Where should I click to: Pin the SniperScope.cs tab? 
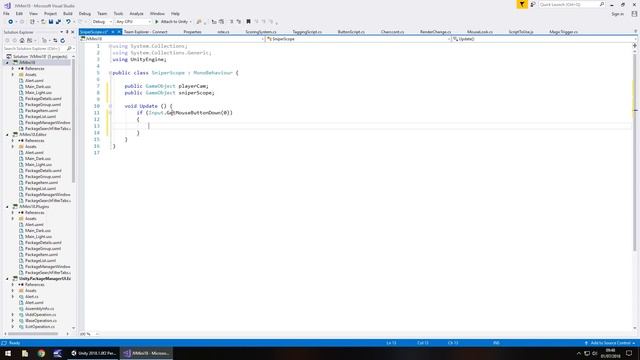tap(113, 32)
